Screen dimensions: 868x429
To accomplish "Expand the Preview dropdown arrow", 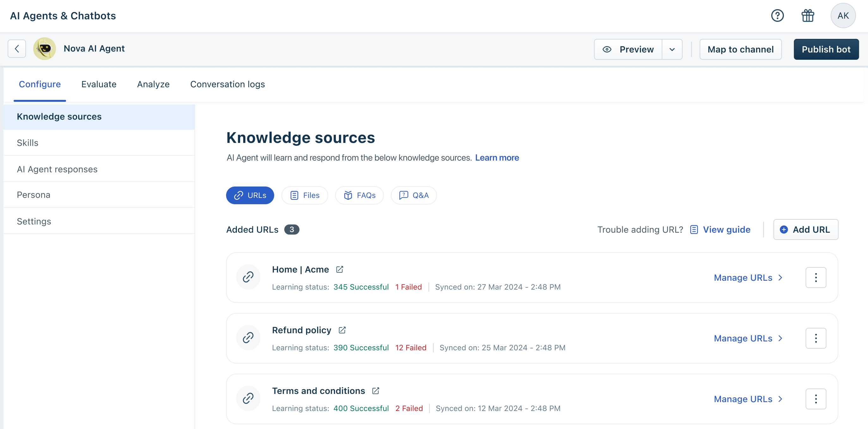I will (x=672, y=50).
